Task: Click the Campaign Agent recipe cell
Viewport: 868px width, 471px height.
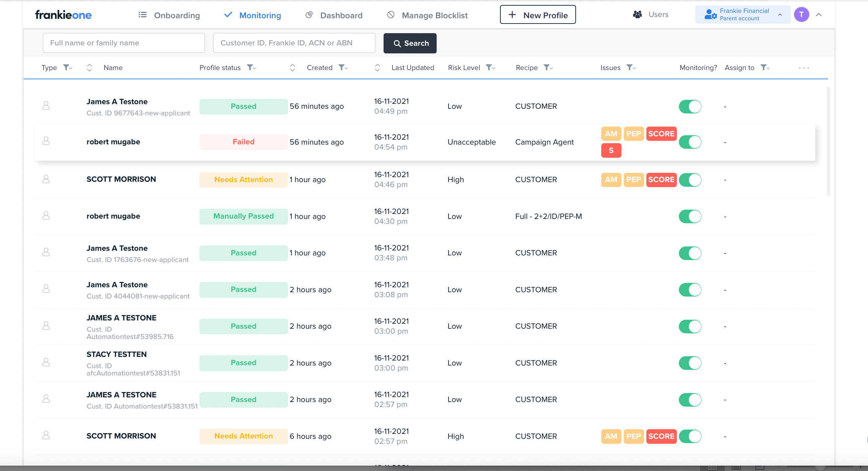Action: (x=544, y=142)
